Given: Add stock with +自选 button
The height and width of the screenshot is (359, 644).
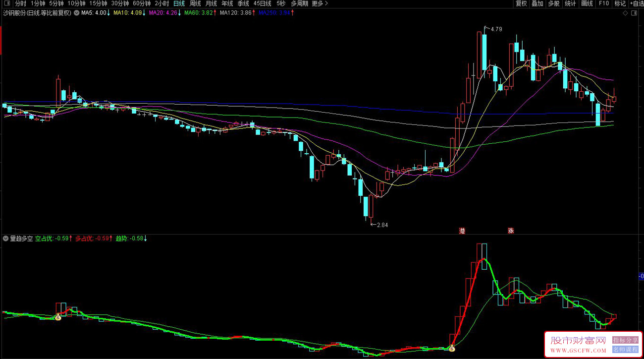Looking at the screenshot, I should click(636, 3).
